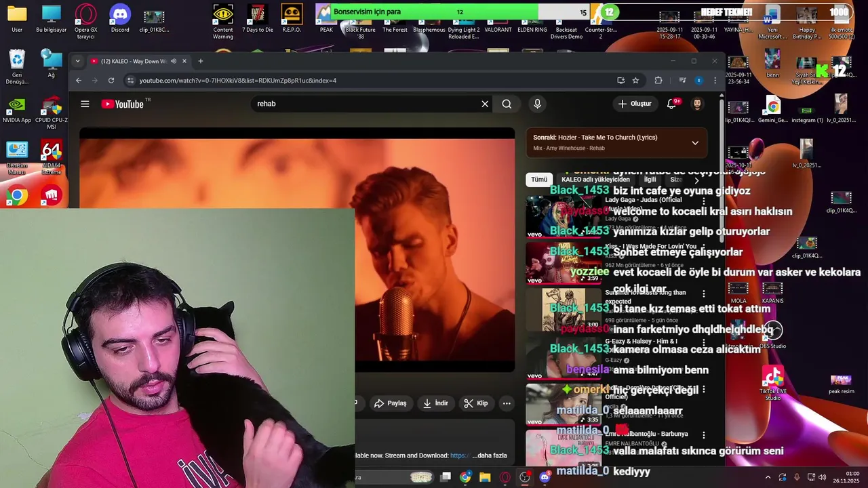The height and width of the screenshot is (488, 868).
Task: Run YouTube search with magnifier icon
Action: click(x=507, y=104)
